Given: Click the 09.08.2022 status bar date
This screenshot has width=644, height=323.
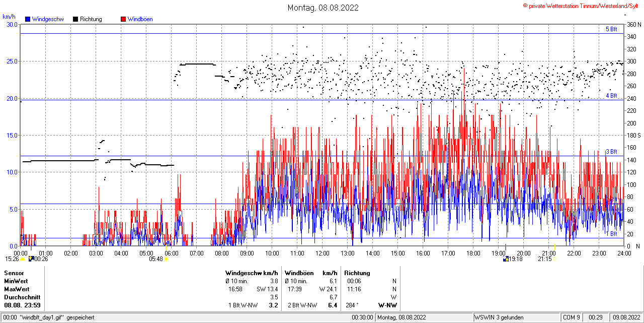Looking at the screenshot, I should coord(625,317).
